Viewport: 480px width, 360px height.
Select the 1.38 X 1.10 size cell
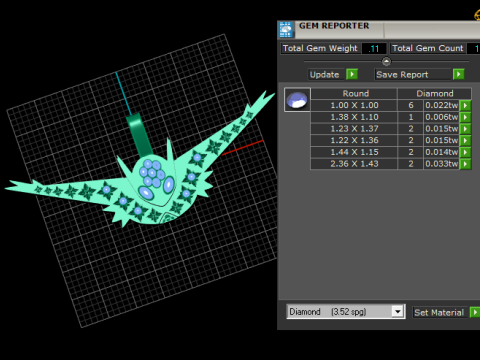point(354,117)
